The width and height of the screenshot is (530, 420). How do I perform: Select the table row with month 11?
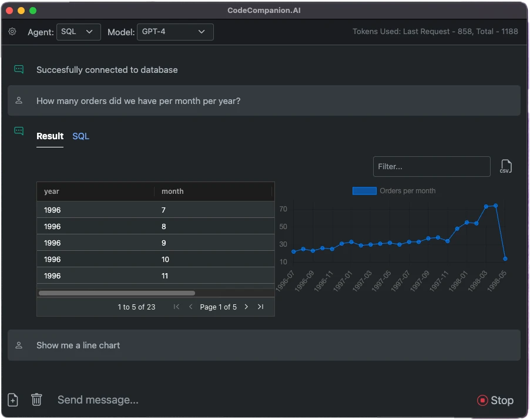click(x=156, y=275)
